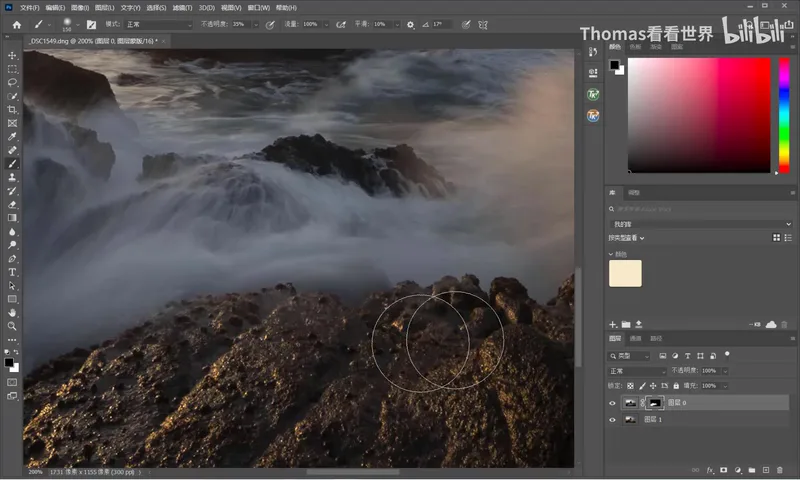
Task: Click cream color swatch in Libraries
Action: pos(625,273)
